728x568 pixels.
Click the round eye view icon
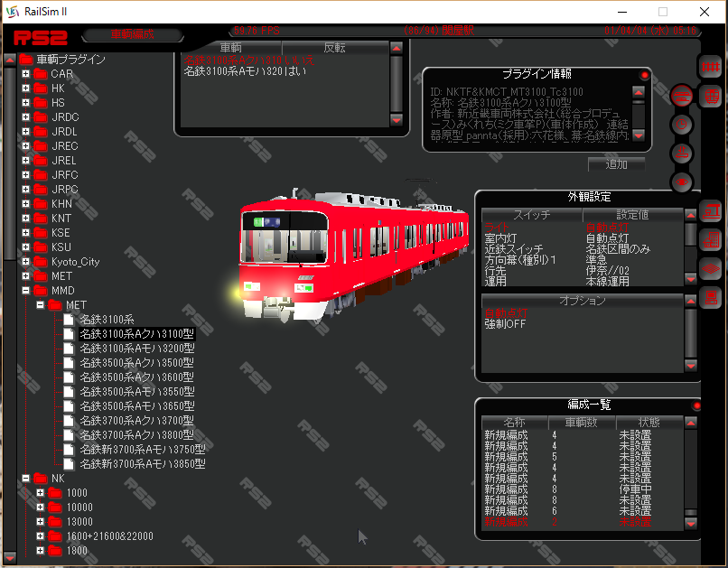(x=682, y=182)
